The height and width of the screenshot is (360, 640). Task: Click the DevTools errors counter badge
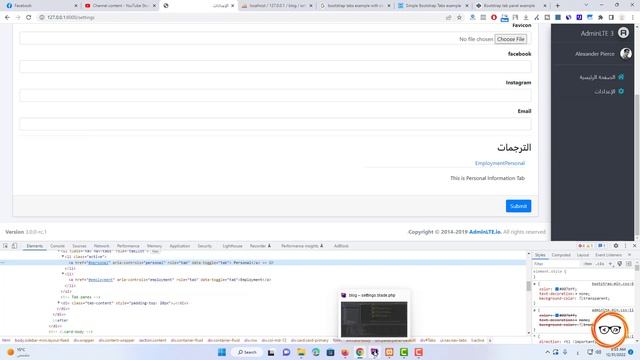585,246
